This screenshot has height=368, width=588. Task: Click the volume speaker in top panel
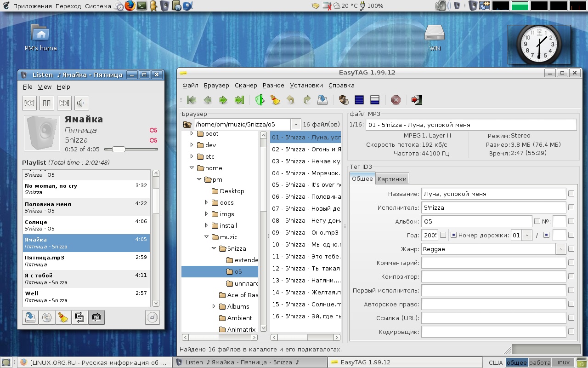click(442, 6)
